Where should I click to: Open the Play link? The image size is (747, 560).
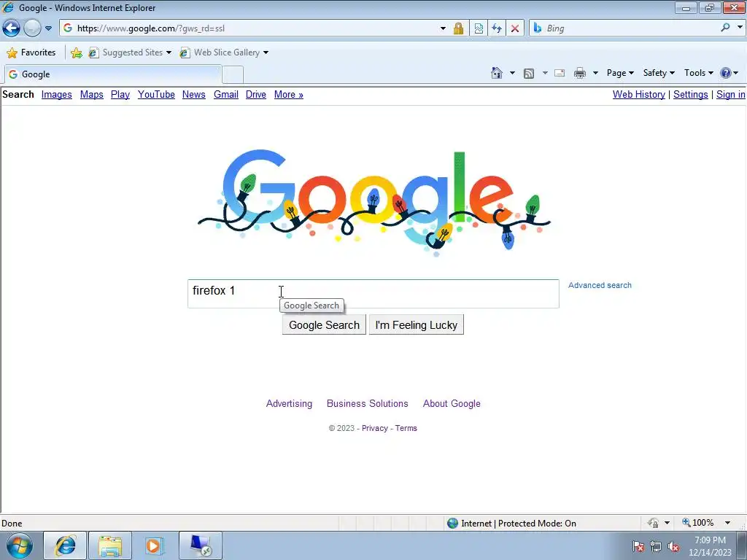pyautogui.click(x=120, y=94)
